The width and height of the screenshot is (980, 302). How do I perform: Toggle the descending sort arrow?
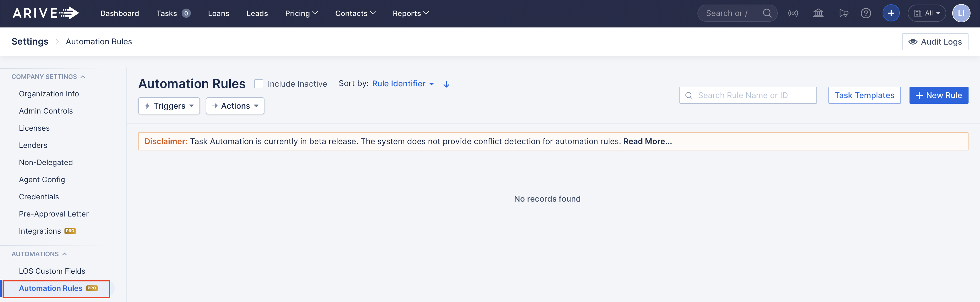coord(446,84)
